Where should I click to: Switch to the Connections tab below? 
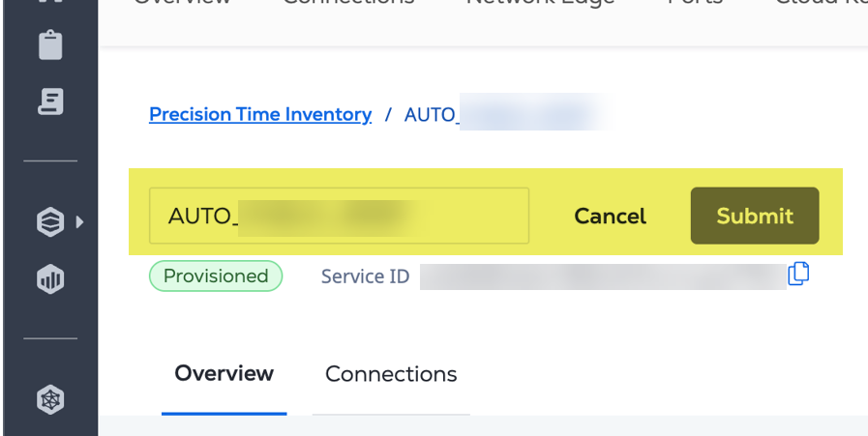(391, 374)
